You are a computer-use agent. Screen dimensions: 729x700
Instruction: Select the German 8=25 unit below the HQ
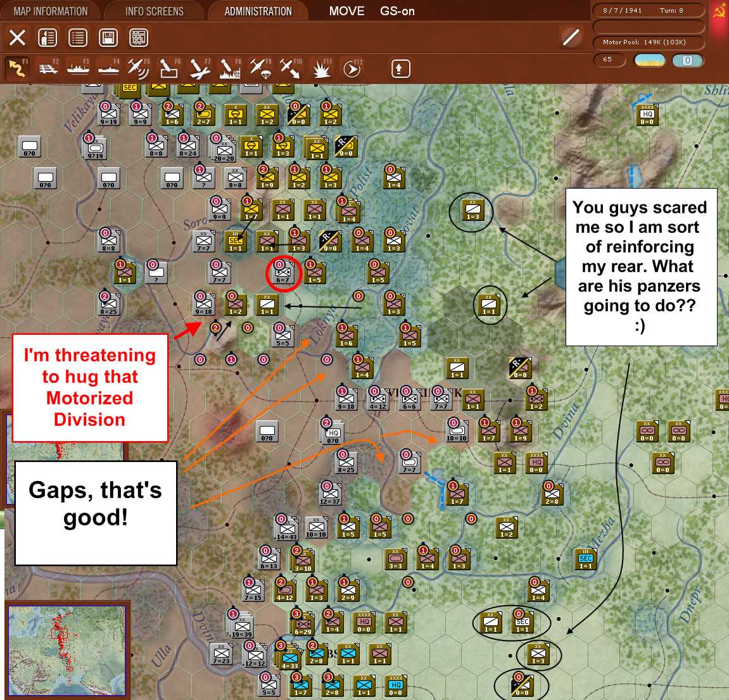point(345,463)
